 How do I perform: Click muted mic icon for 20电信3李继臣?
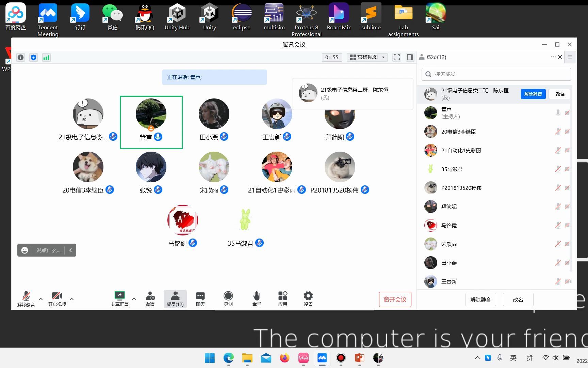click(x=558, y=132)
